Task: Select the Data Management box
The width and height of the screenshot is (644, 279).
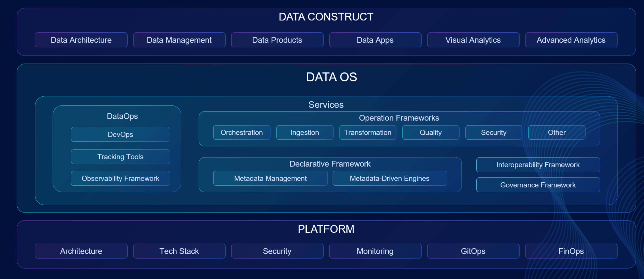Action: [179, 40]
